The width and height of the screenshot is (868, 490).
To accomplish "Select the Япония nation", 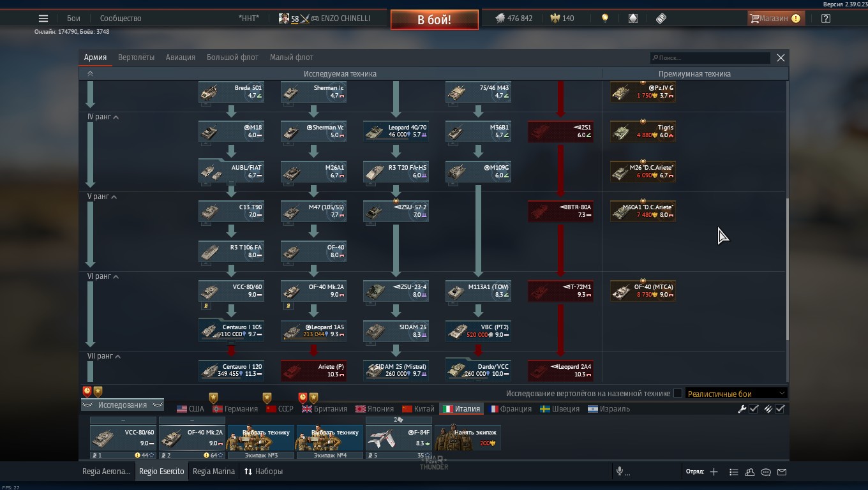I will (x=375, y=409).
